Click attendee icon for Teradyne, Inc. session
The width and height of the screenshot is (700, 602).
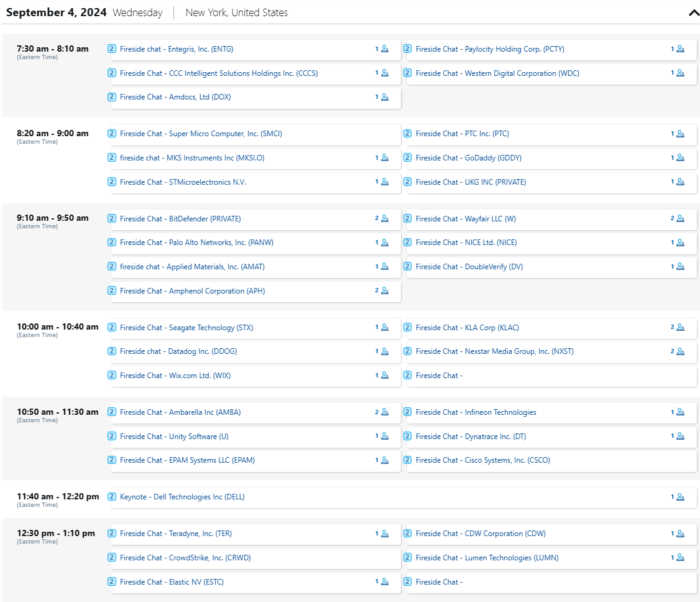[x=385, y=534]
